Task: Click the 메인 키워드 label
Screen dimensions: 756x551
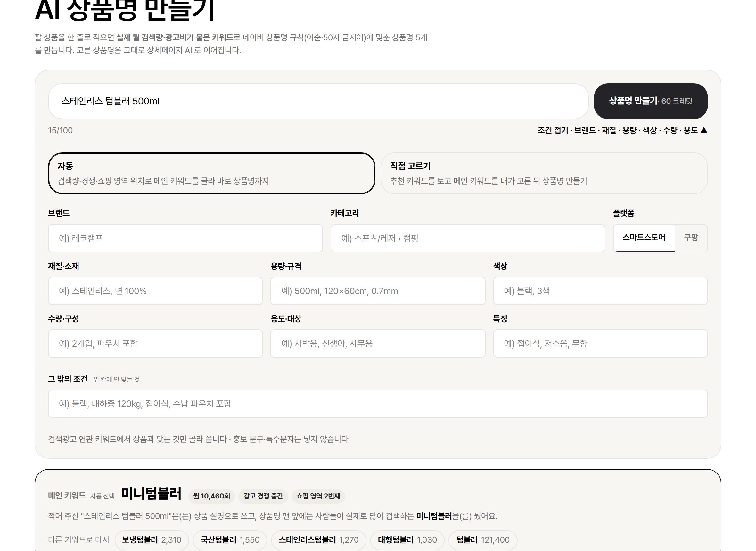Action: tap(67, 496)
